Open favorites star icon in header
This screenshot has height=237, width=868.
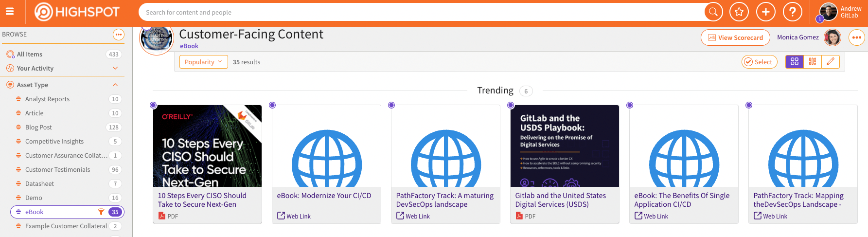(739, 12)
